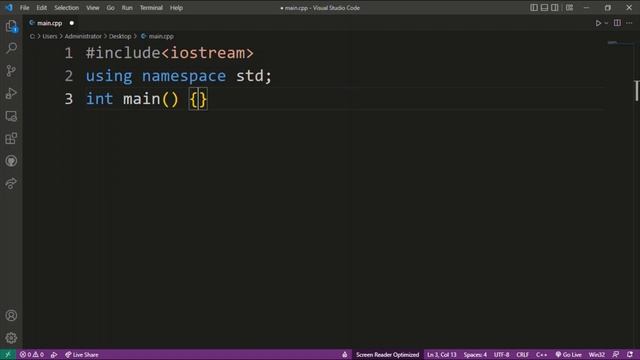
Task: Click the circular GitHub icon in activity bar
Action: pyautogui.click(x=11, y=161)
